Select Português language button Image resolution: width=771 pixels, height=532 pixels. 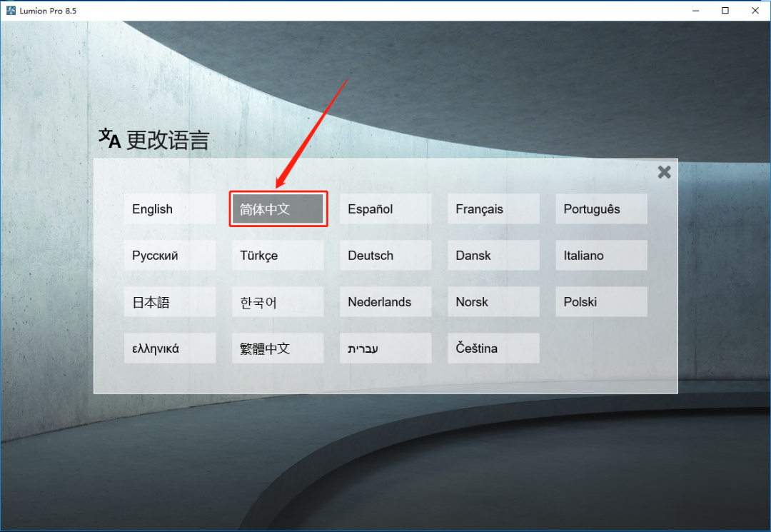pos(601,209)
